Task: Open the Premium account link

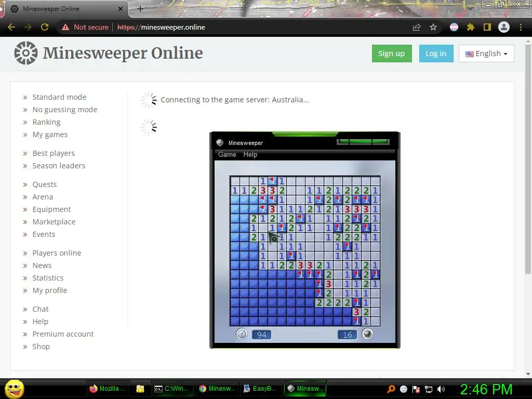Action: pyautogui.click(x=63, y=334)
